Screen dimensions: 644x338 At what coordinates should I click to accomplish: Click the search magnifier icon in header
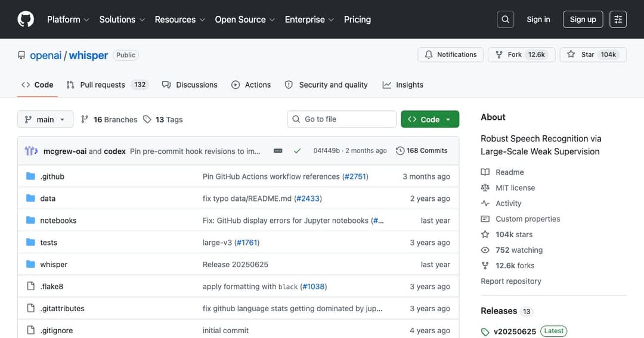[x=505, y=19]
